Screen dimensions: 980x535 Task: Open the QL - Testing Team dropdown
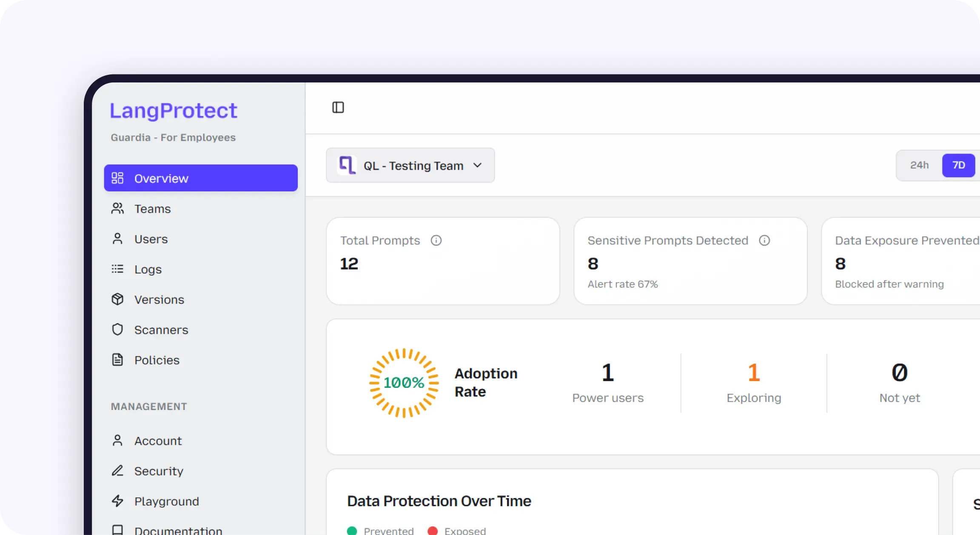tap(413, 165)
